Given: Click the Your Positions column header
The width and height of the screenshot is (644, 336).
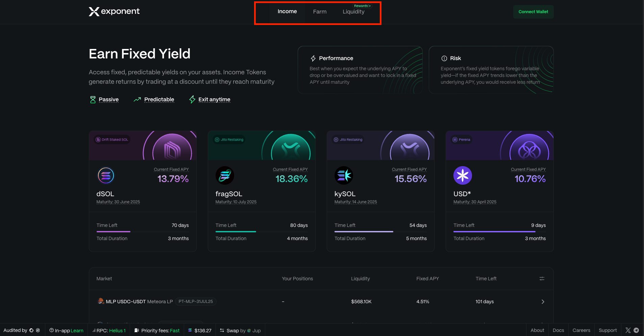Looking at the screenshot, I should point(297,279).
